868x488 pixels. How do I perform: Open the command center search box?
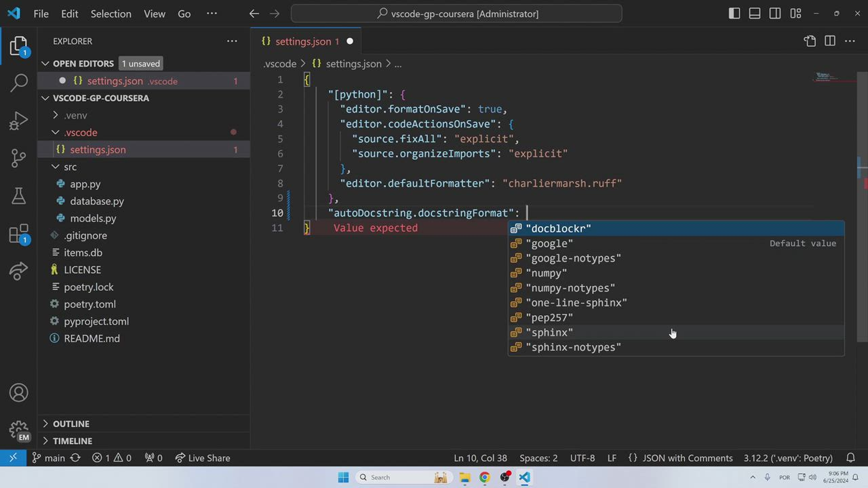pyautogui.click(x=456, y=14)
